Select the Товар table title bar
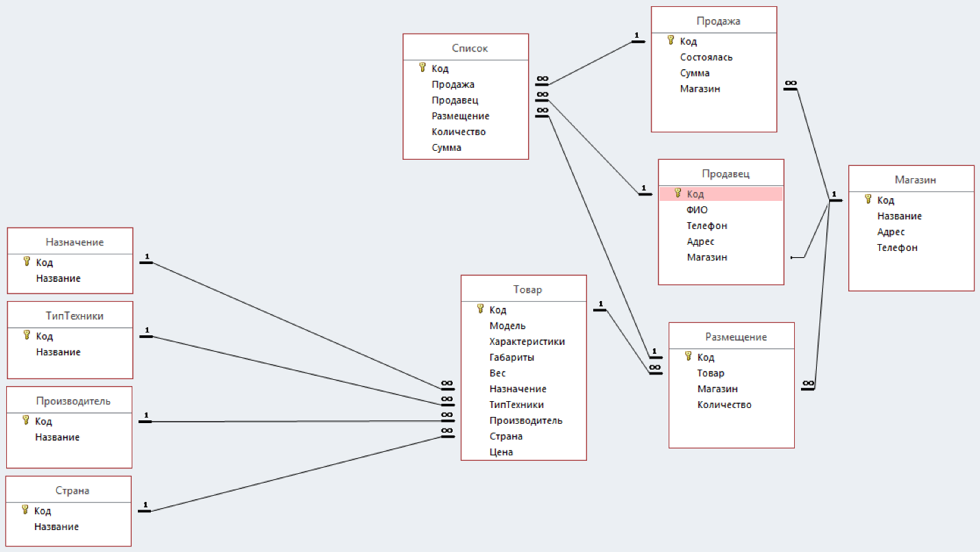The height and width of the screenshot is (552, 980). click(524, 289)
